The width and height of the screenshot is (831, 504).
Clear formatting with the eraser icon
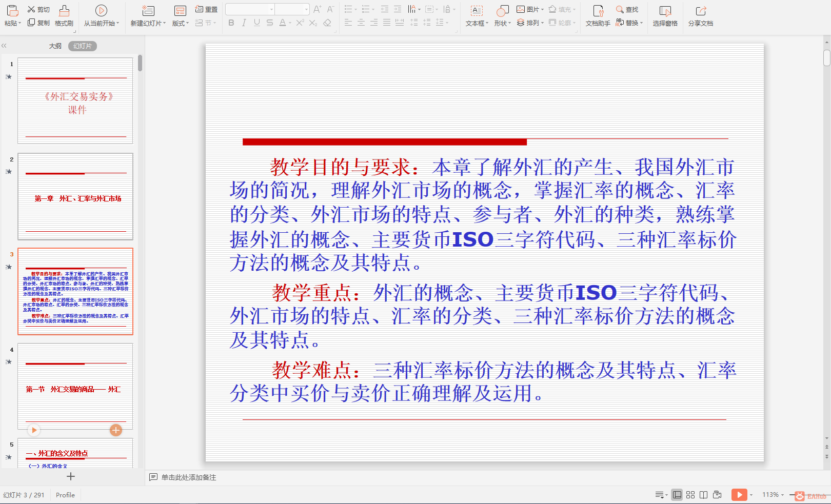point(327,23)
